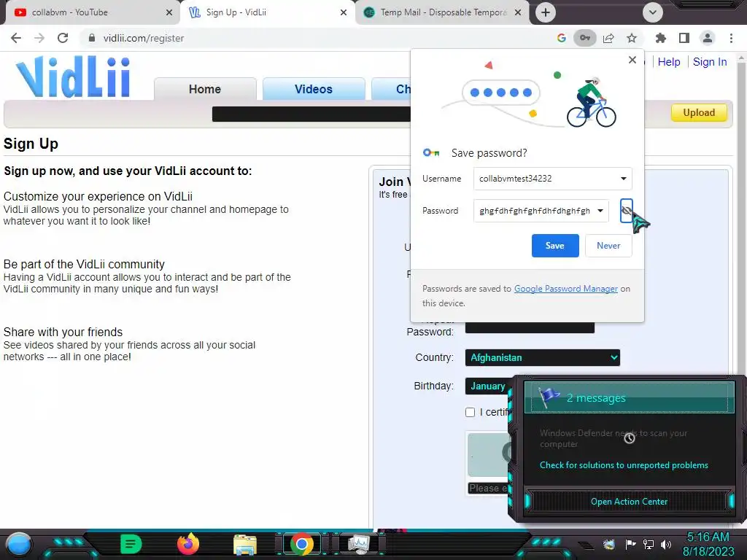Screen dimensions: 747x560
Task: Open the green notes app in taskbar
Action: click(x=131, y=544)
